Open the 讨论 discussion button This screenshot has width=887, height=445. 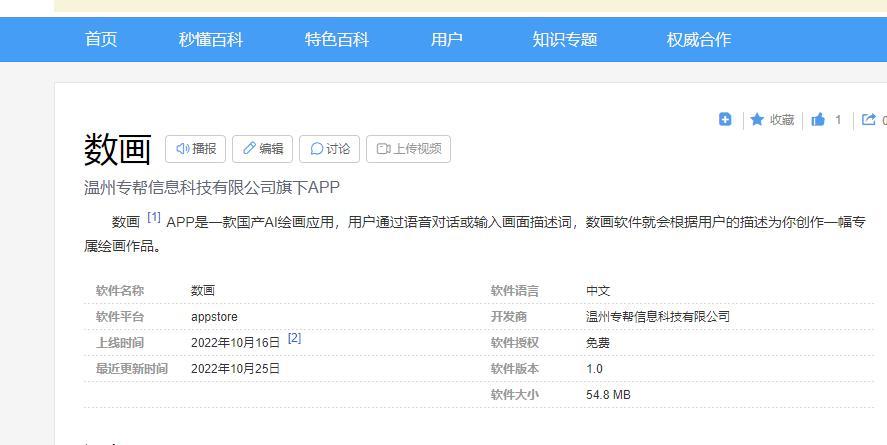click(x=329, y=149)
